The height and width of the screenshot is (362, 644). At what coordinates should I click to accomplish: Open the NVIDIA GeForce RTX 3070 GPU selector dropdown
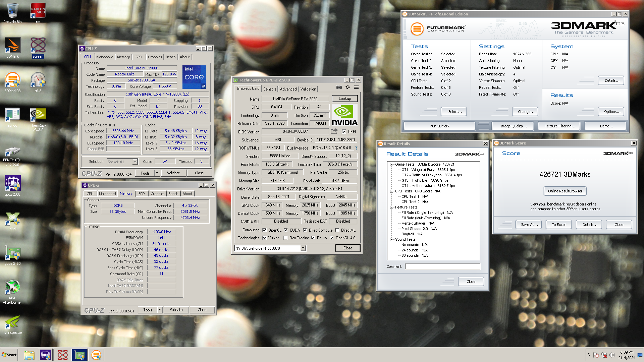[x=303, y=248]
